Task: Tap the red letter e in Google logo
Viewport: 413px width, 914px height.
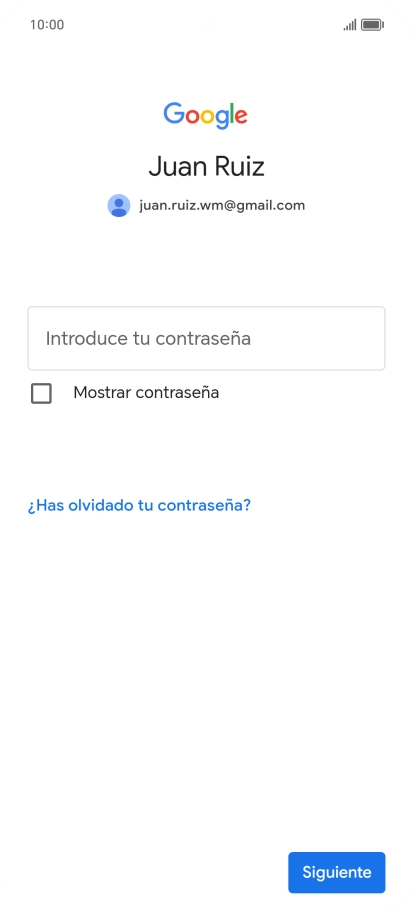Action: [x=241, y=116]
